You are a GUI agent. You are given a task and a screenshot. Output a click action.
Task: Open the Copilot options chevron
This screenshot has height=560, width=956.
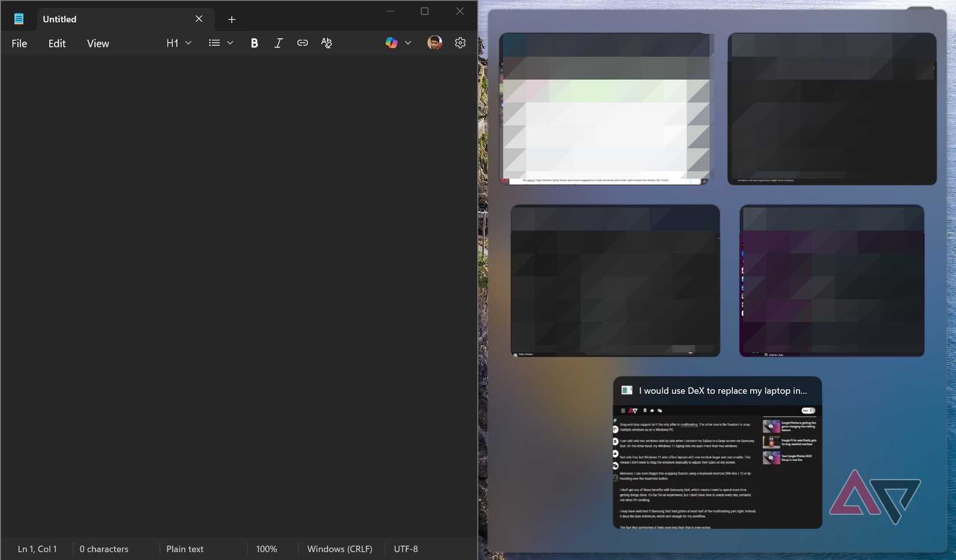pyautogui.click(x=408, y=42)
